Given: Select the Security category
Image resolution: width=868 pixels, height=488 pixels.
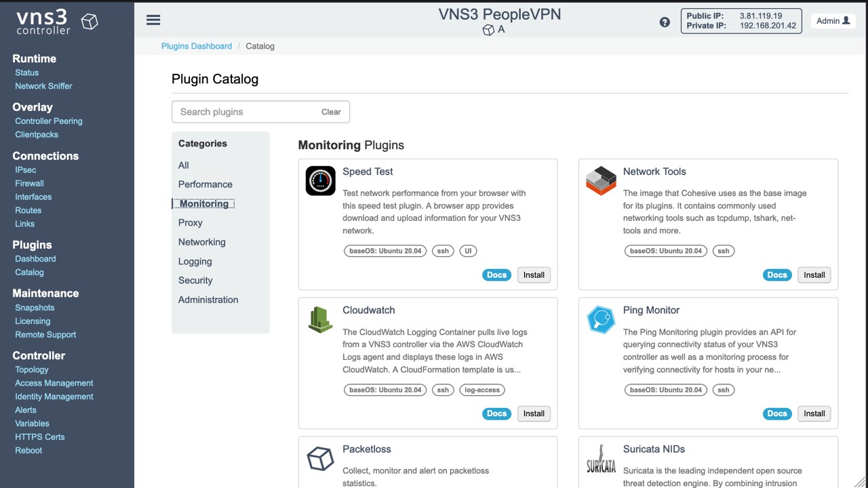Looking at the screenshot, I should [x=195, y=280].
